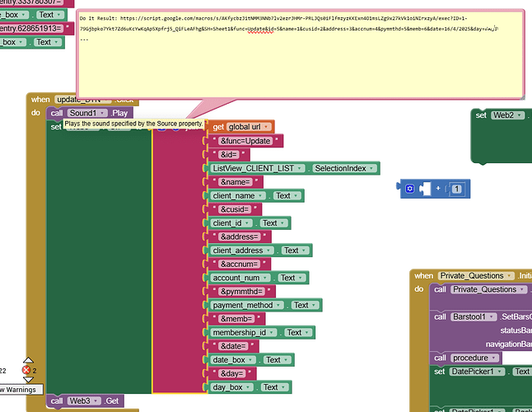This screenshot has width=532, height=412.
Task: Open the gear mutator on the blue addition block
Action: point(409,189)
